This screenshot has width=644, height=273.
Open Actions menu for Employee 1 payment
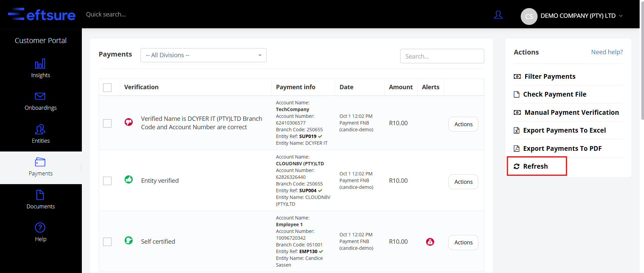tap(463, 242)
